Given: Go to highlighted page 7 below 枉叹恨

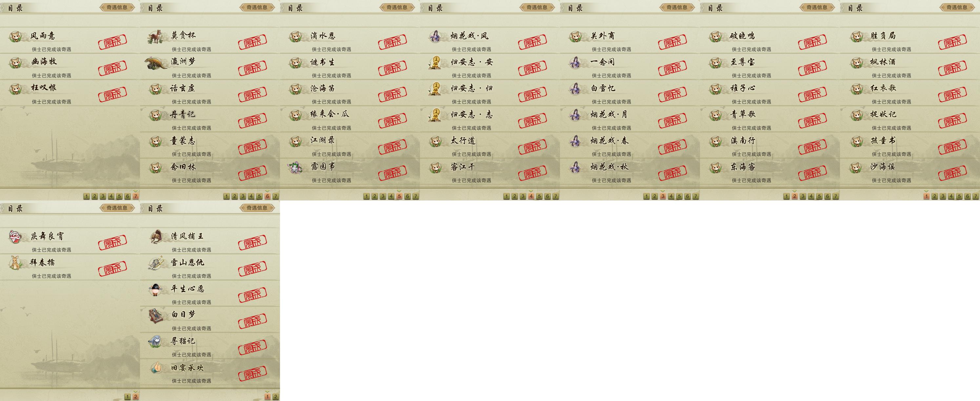Looking at the screenshot, I should click(136, 196).
